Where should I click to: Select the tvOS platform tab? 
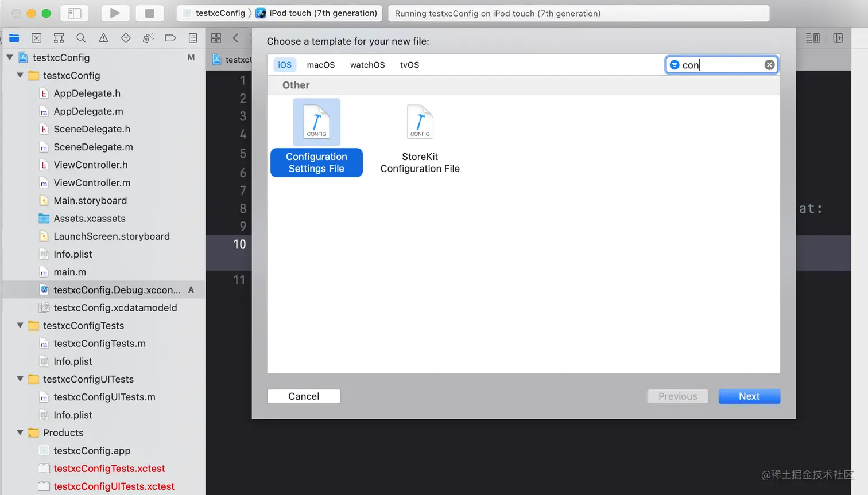tap(409, 65)
